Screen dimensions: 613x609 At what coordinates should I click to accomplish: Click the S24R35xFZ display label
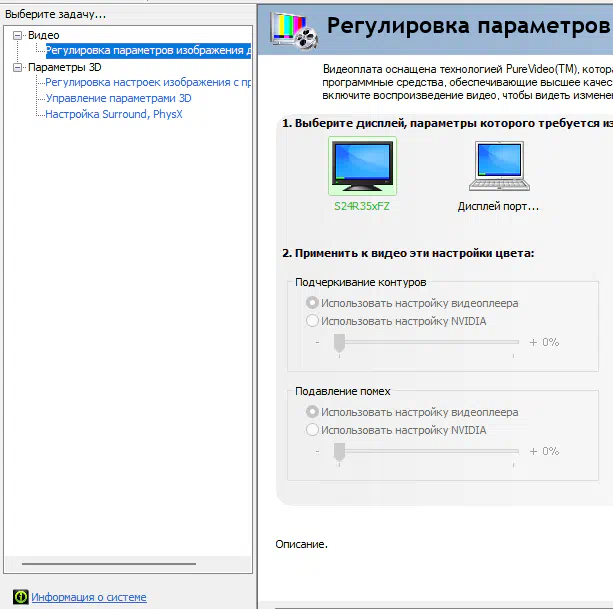click(362, 206)
